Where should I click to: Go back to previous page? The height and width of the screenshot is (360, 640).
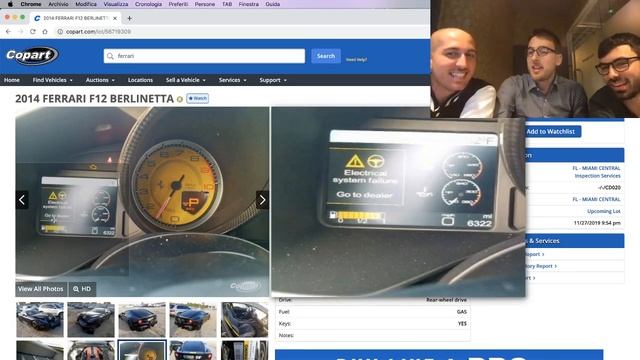pos(8,31)
